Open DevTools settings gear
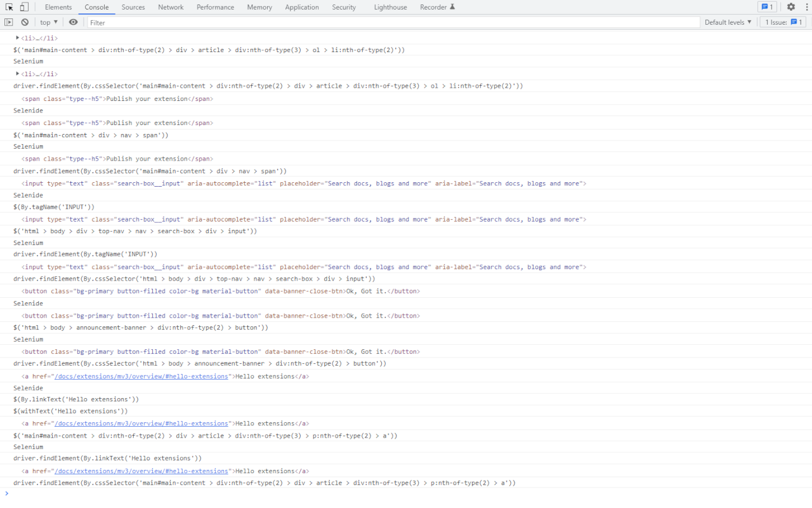 pyautogui.click(x=791, y=7)
